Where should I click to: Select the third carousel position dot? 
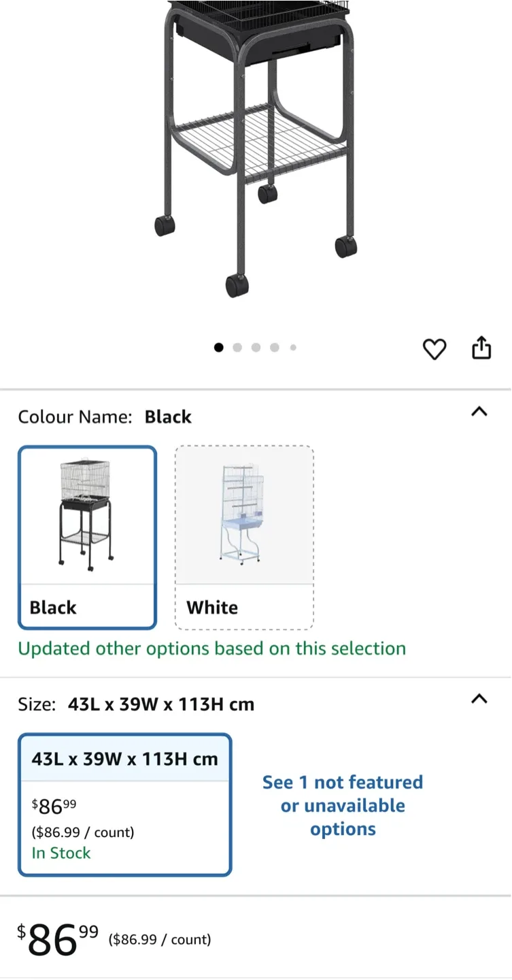[256, 347]
